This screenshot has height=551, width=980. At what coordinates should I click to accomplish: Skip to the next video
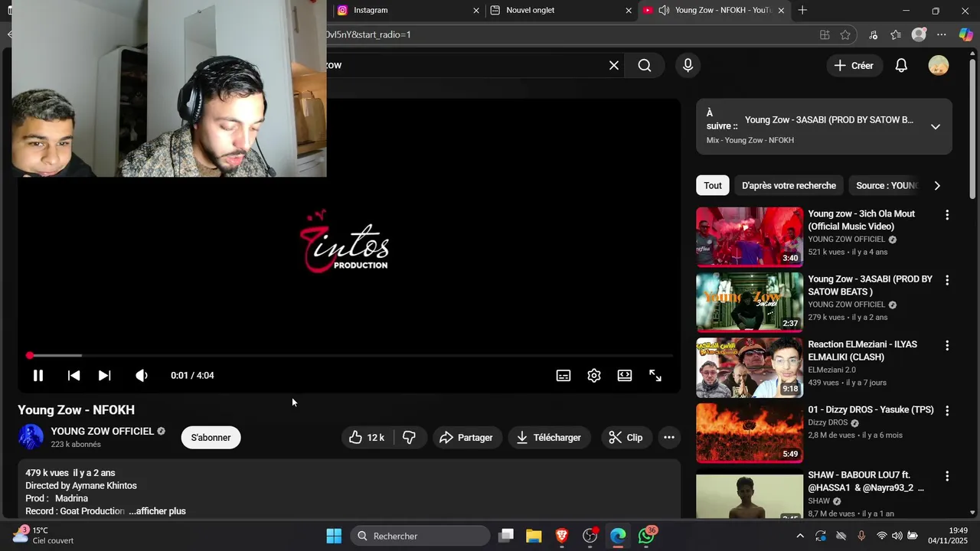tap(105, 376)
